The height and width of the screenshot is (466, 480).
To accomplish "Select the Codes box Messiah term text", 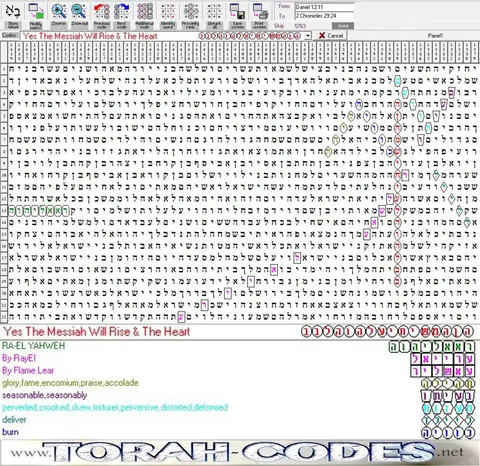I will point(90,36).
